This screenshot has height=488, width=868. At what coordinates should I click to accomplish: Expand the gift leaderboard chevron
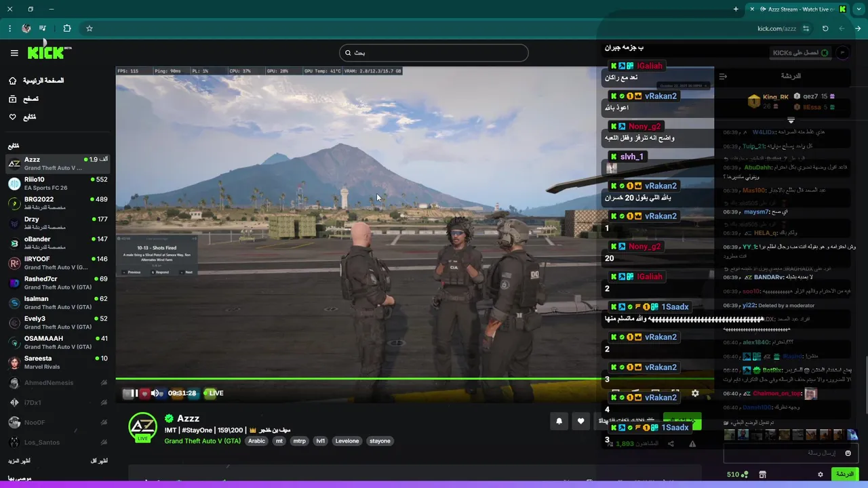coord(791,120)
